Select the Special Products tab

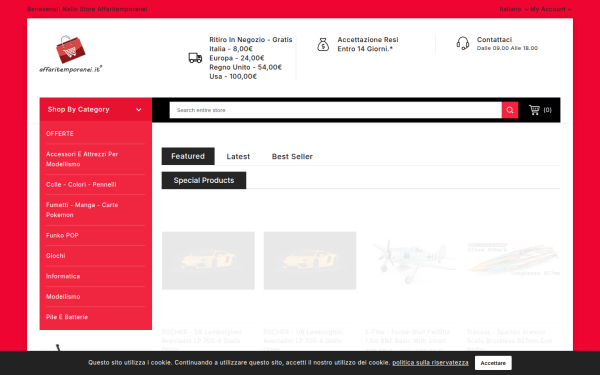click(204, 180)
